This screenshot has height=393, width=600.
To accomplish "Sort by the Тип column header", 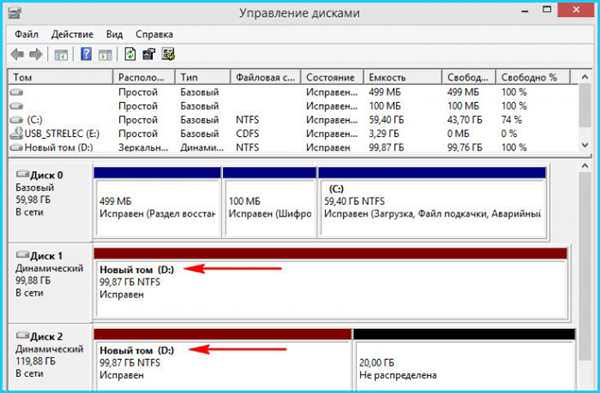I will 203,77.
